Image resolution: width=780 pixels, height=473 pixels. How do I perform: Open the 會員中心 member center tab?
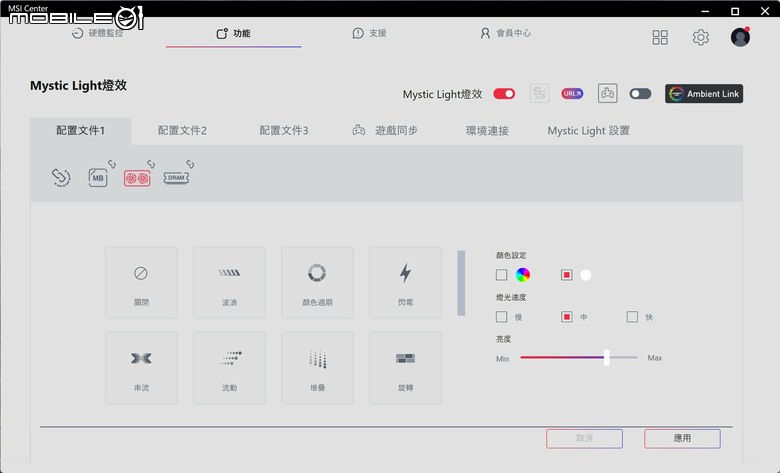(505, 33)
